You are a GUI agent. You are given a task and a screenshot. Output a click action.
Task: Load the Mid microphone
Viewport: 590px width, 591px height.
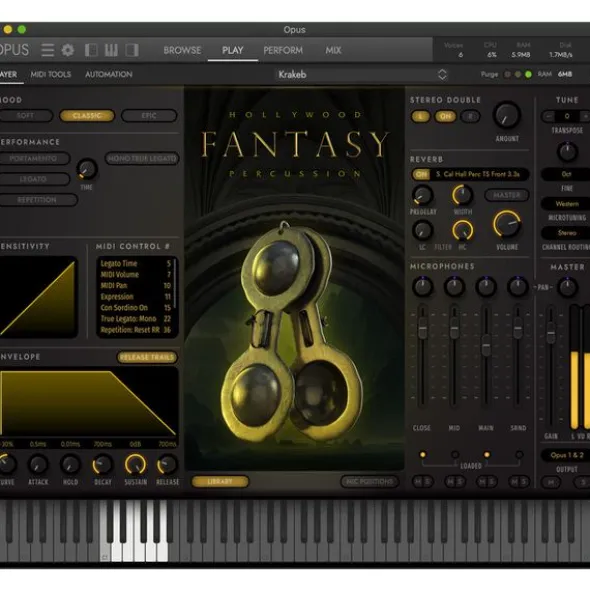pyautogui.click(x=455, y=455)
